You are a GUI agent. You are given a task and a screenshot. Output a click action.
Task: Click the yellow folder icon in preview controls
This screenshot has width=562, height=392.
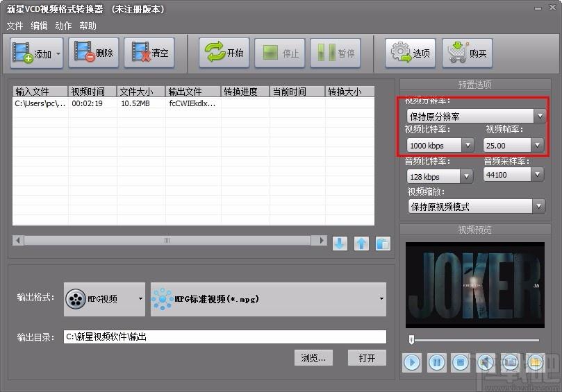(535, 363)
